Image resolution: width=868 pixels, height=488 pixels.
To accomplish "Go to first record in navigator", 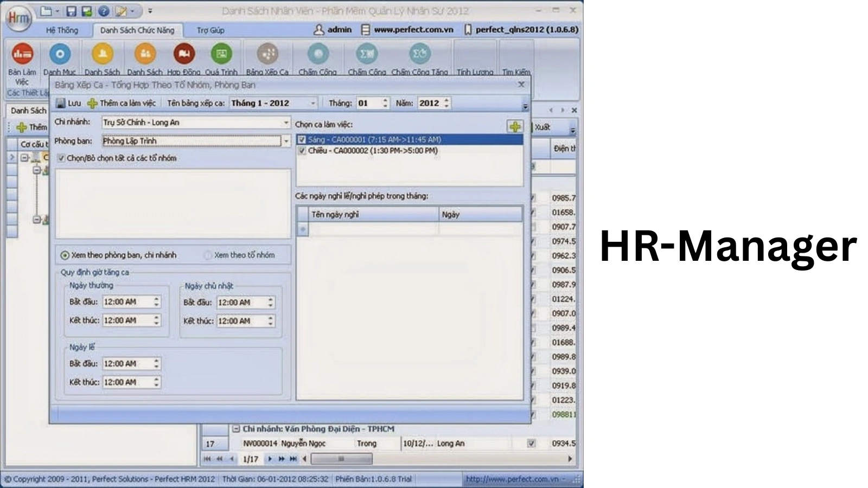I will pos(207,459).
